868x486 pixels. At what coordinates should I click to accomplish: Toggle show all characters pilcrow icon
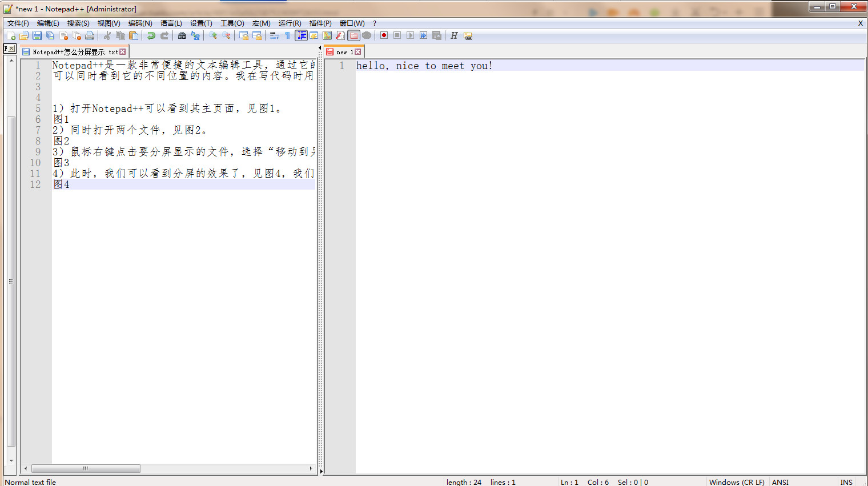pyautogui.click(x=287, y=35)
